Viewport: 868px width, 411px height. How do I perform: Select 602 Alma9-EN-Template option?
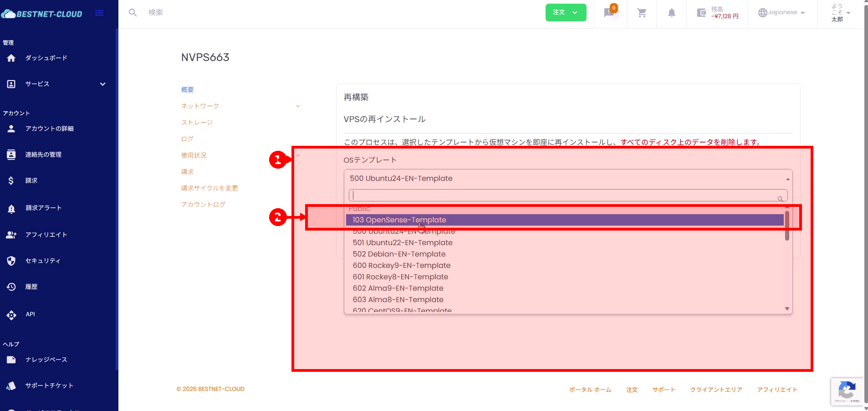tap(398, 288)
